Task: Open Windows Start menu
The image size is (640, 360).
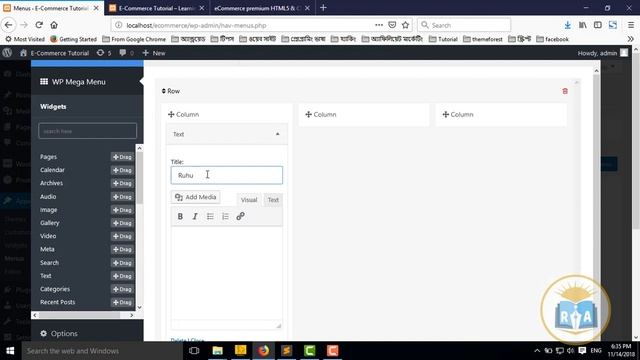Action: (10, 351)
